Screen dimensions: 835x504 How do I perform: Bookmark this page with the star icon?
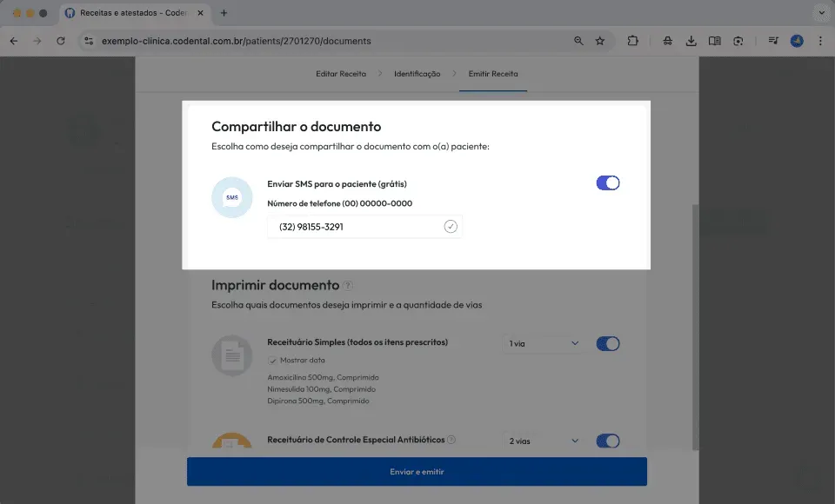pos(600,41)
